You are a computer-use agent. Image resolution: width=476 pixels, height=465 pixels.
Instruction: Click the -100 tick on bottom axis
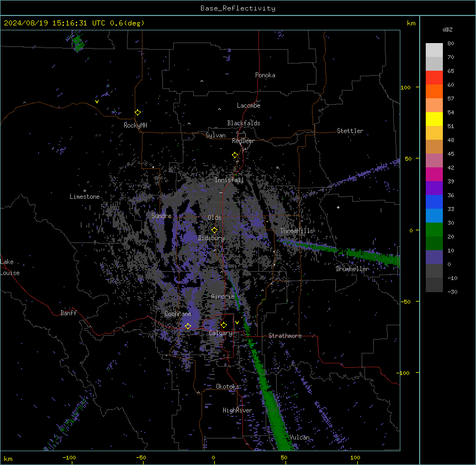[x=69, y=457]
